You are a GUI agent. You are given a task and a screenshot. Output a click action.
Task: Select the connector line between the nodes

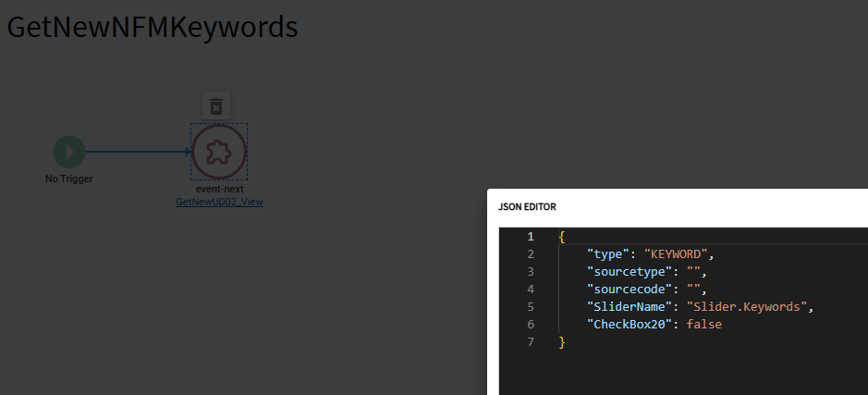pyautogui.click(x=139, y=152)
